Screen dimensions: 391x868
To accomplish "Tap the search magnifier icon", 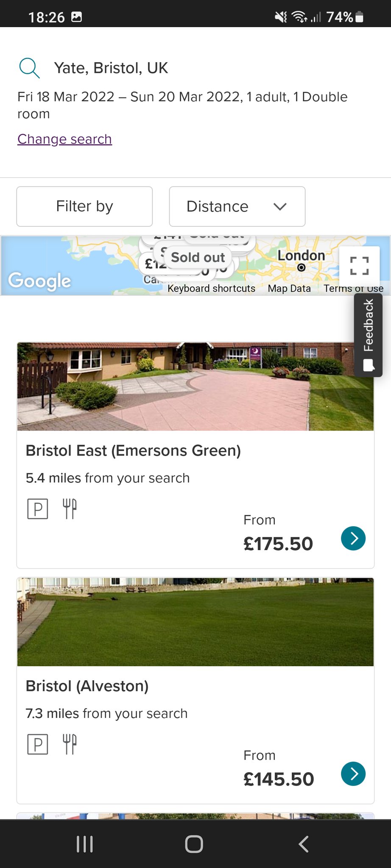I will pyautogui.click(x=29, y=68).
